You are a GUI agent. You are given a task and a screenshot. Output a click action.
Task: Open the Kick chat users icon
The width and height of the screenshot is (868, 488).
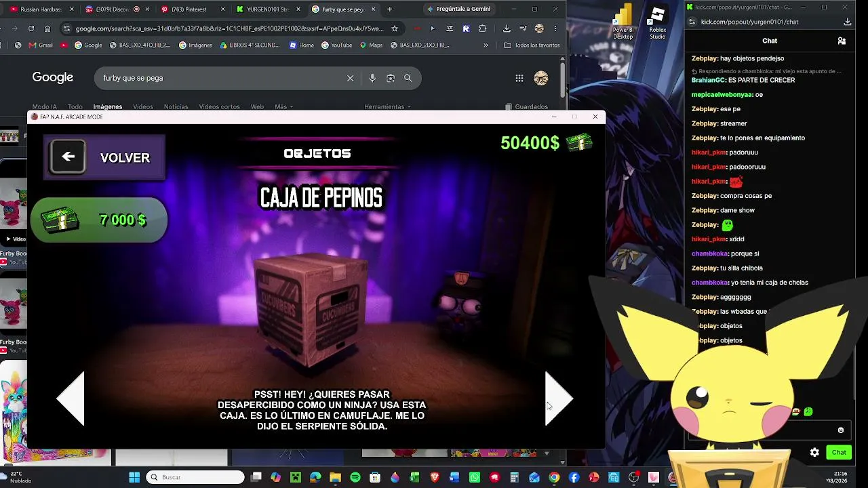pos(842,41)
